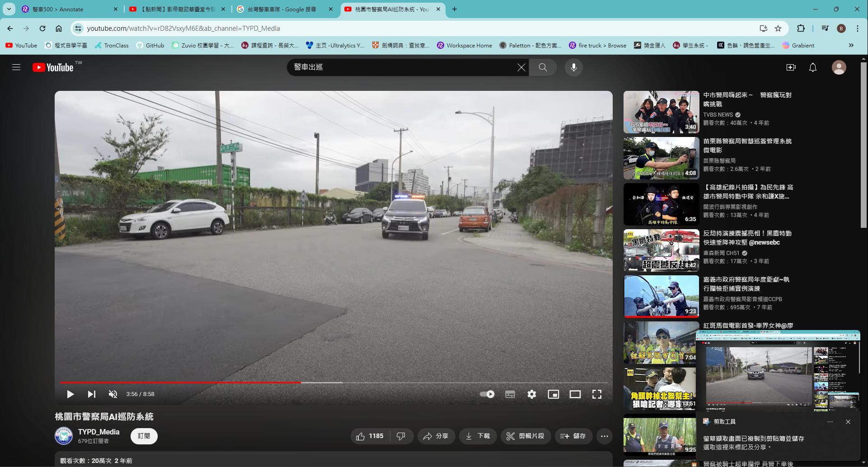This screenshot has width=868, height=467.
Task: Open 中市警局嗨起來 video thumbnail
Action: pyautogui.click(x=661, y=112)
